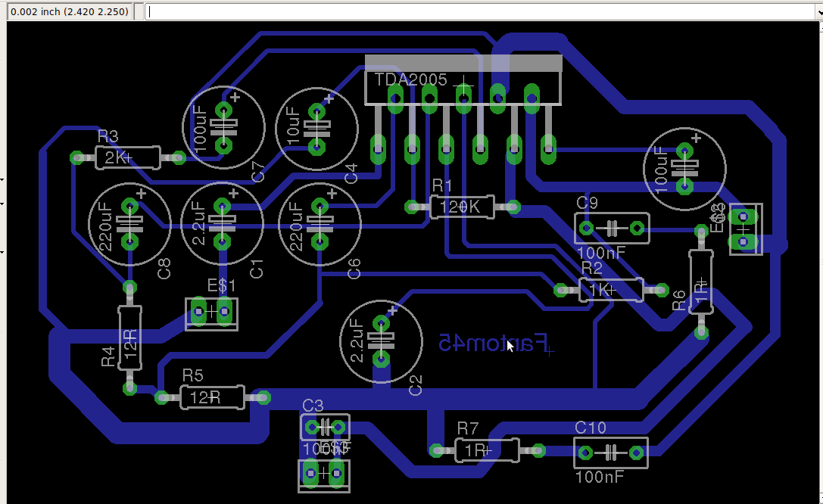The width and height of the screenshot is (823, 504).
Task: Pick the C8 220uF electrolytic capacitor
Action: pyautogui.click(x=129, y=224)
